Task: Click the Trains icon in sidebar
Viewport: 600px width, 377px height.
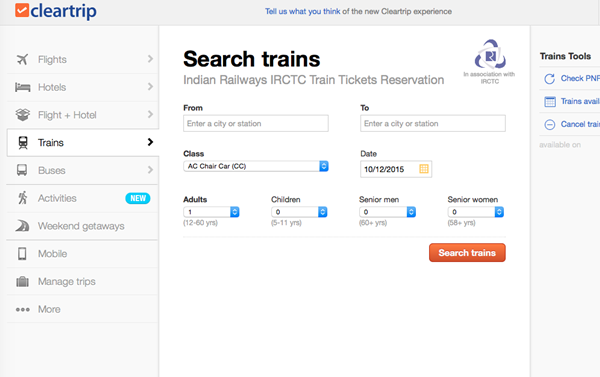Action: [23, 143]
